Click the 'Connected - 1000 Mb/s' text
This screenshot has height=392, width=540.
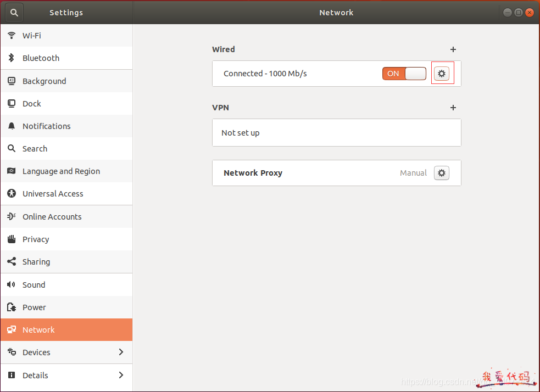tap(265, 74)
